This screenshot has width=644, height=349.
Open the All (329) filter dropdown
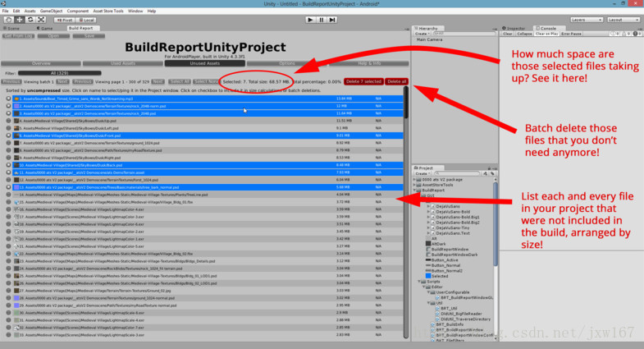(60, 73)
